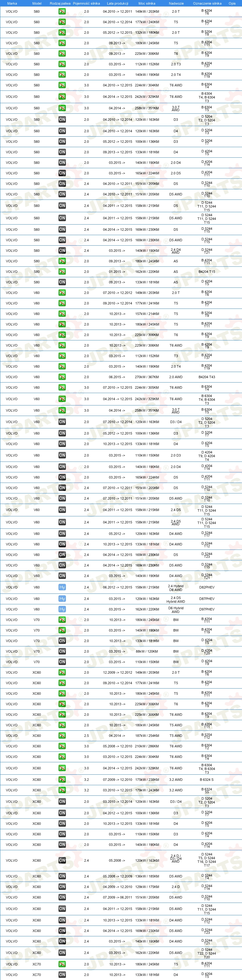Click the D6 Hybrid AWD body cell
Screen dimensions: 242x980
tap(176, 610)
